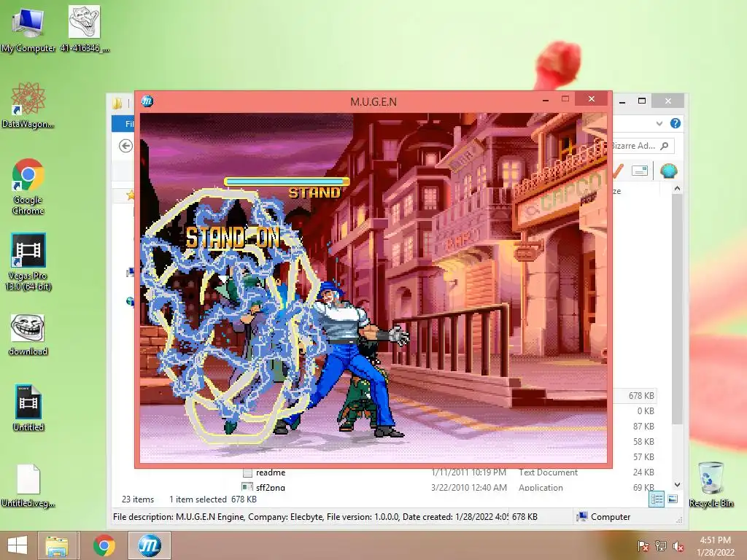This screenshot has height=560, width=747.
Task: Select the Untitled video file on desktop
Action: point(28,408)
